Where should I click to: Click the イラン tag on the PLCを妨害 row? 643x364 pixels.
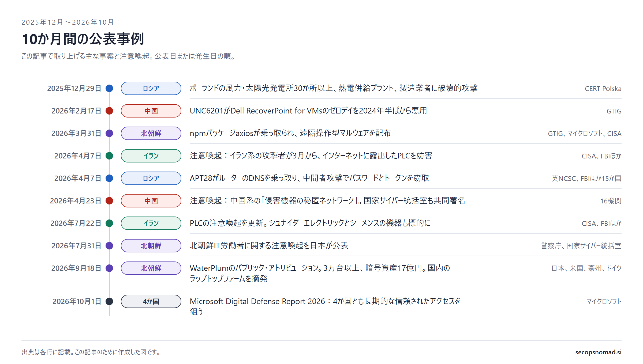point(151,156)
